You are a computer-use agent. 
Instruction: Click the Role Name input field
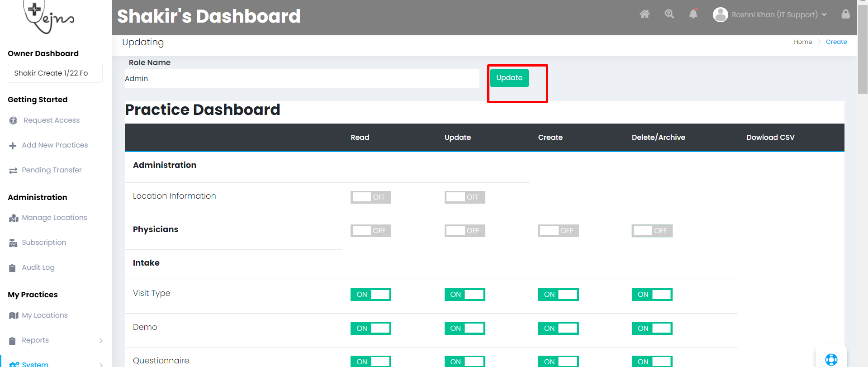tap(302, 79)
